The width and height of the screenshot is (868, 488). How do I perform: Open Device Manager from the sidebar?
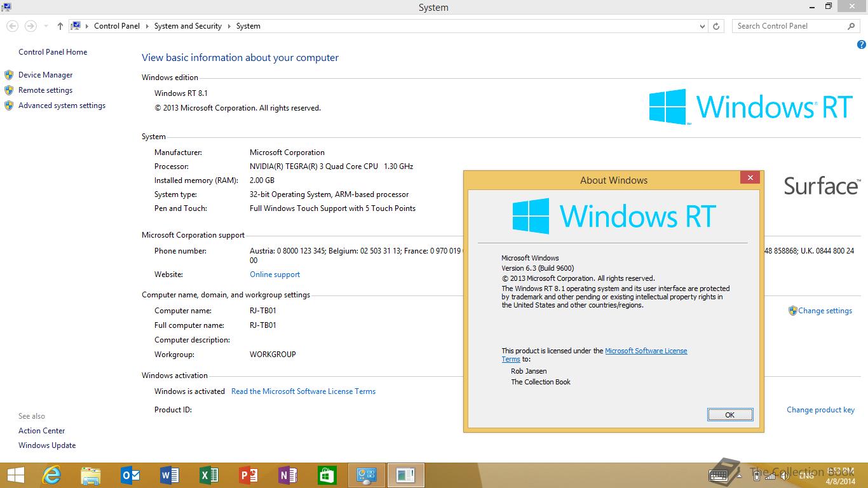[45, 75]
